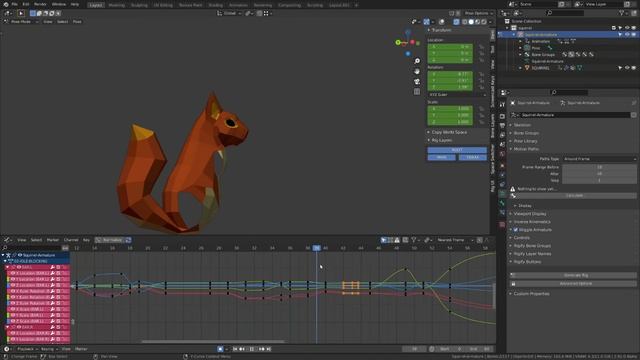
Task: Collapse the 02-IDLE BLOCKING action group
Action: tap(5, 261)
